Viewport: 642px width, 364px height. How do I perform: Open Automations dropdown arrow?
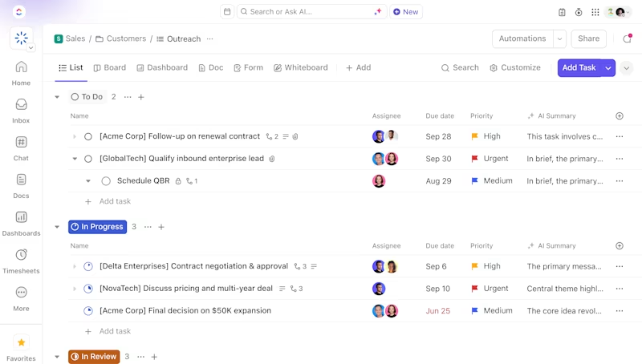(x=559, y=38)
